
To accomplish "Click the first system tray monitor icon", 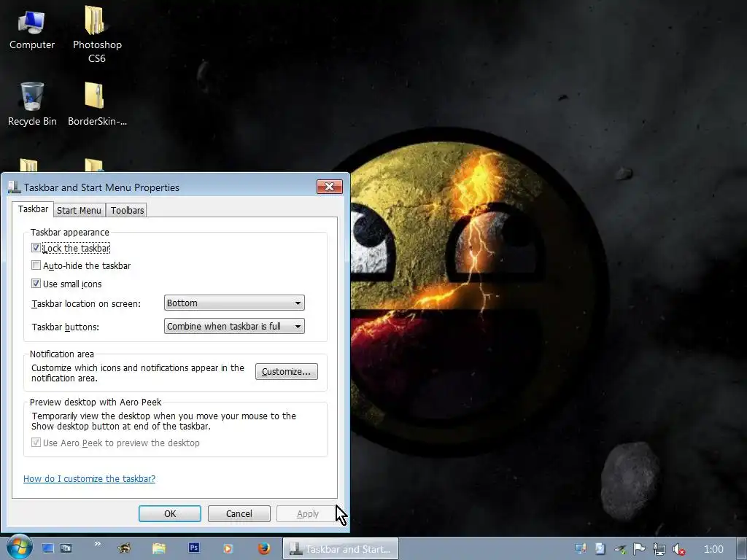I will [580, 549].
